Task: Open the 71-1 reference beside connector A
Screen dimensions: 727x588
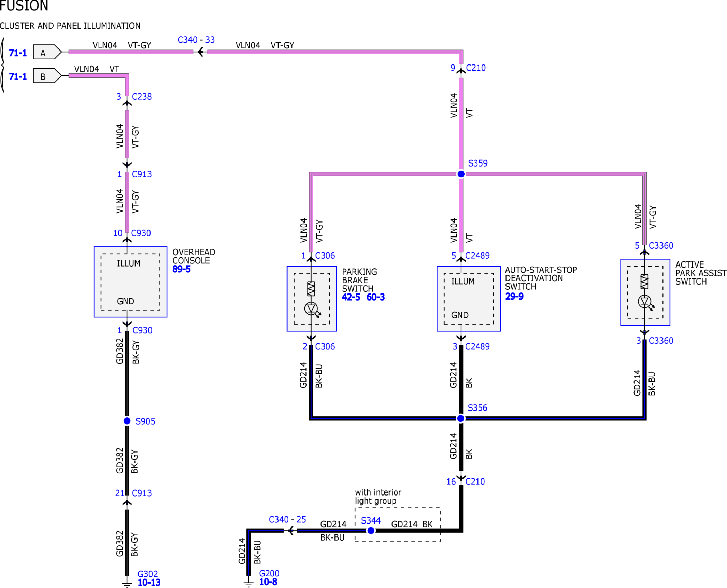Action: 18,53
